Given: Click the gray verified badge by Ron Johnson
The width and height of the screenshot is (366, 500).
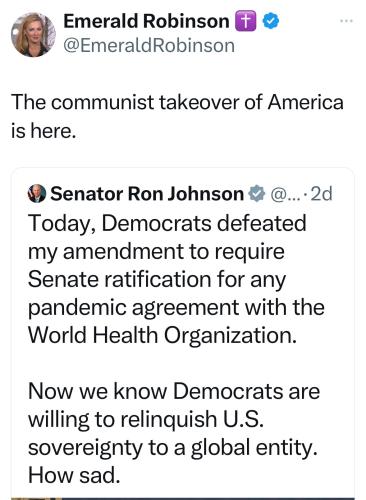Looking at the screenshot, I should [257, 194].
